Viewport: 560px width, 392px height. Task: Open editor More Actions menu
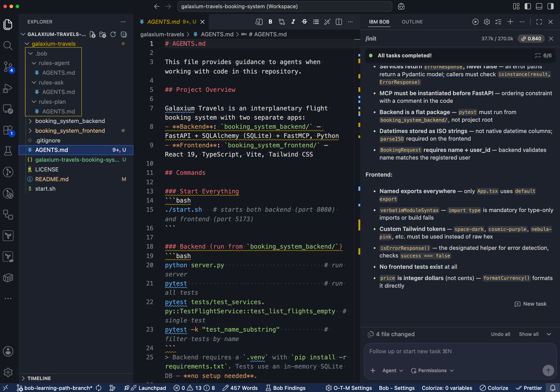(350, 22)
